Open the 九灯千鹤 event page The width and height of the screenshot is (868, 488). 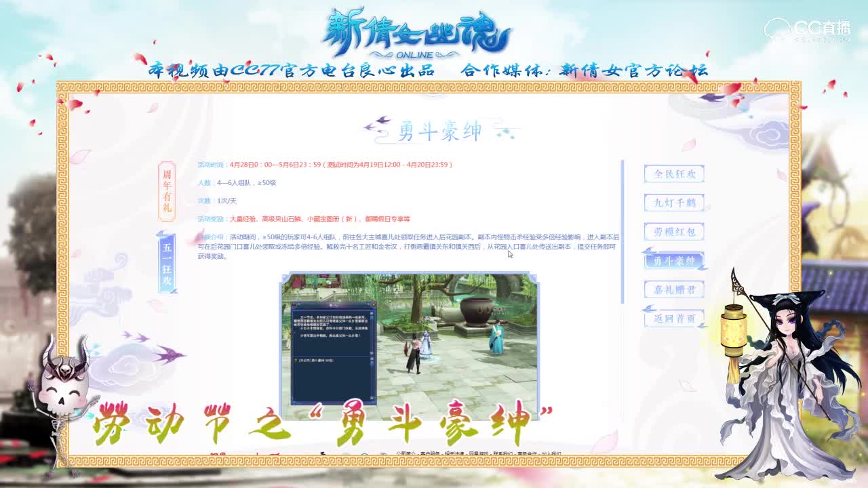tap(674, 203)
